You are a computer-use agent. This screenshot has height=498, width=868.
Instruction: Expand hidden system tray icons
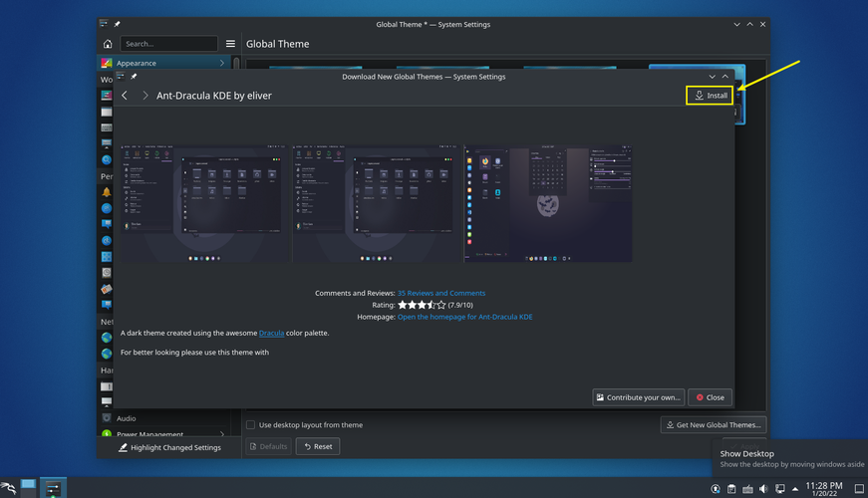click(795, 489)
